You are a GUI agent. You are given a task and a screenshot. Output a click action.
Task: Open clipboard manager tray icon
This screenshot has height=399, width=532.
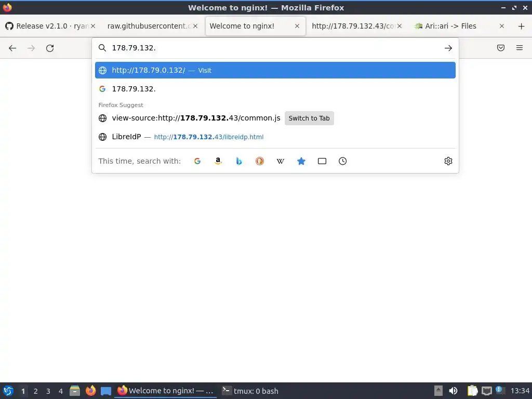tap(472, 391)
